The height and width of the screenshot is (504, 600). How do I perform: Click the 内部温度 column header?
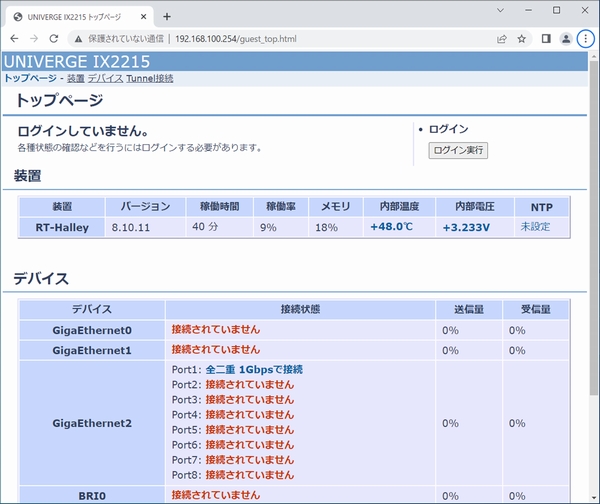[x=399, y=207]
